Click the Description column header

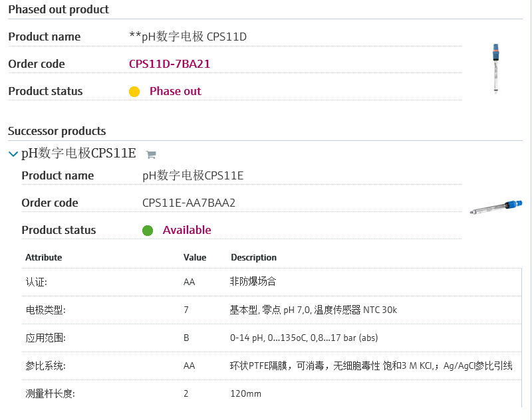(253, 257)
